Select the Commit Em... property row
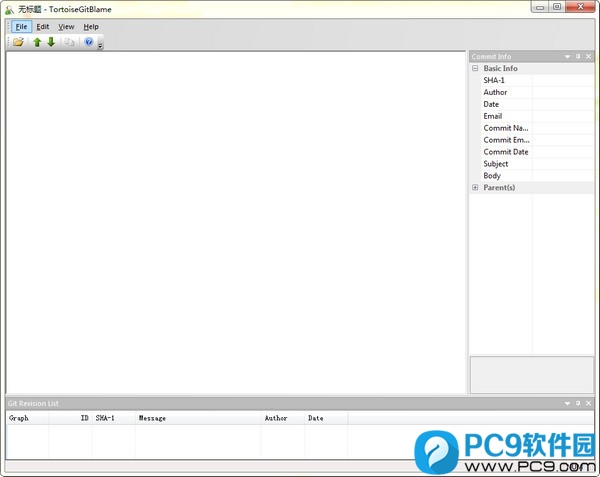The height and width of the screenshot is (477, 600). pyautogui.click(x=537, y=140)
